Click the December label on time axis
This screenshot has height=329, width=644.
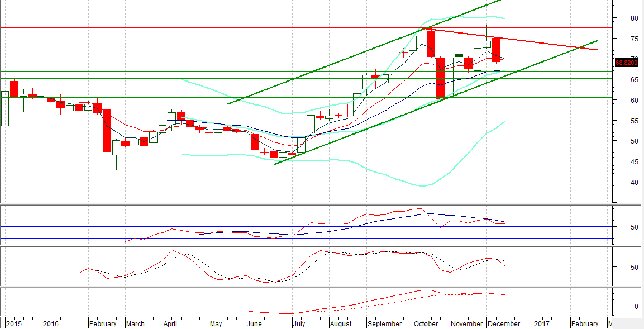click(504, 323)
